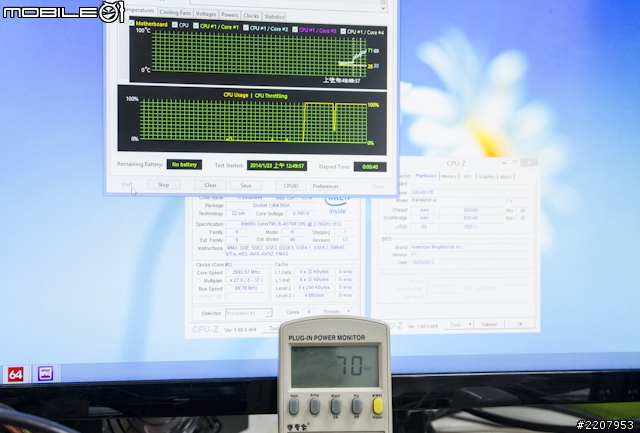Click the Package value Socket 1364 BGA

pos(270,205)
